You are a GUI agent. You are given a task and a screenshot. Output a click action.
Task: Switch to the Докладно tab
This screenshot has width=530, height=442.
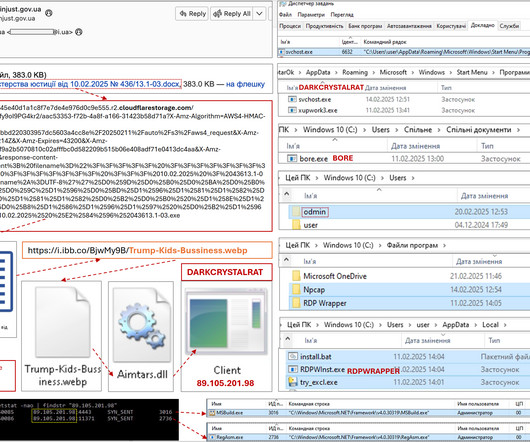point(482,25)
